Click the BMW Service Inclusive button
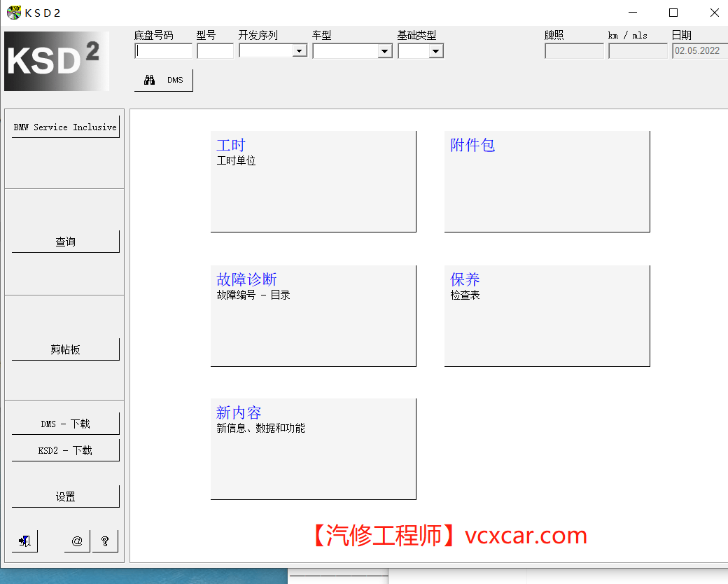 click(x=65, y=127)
